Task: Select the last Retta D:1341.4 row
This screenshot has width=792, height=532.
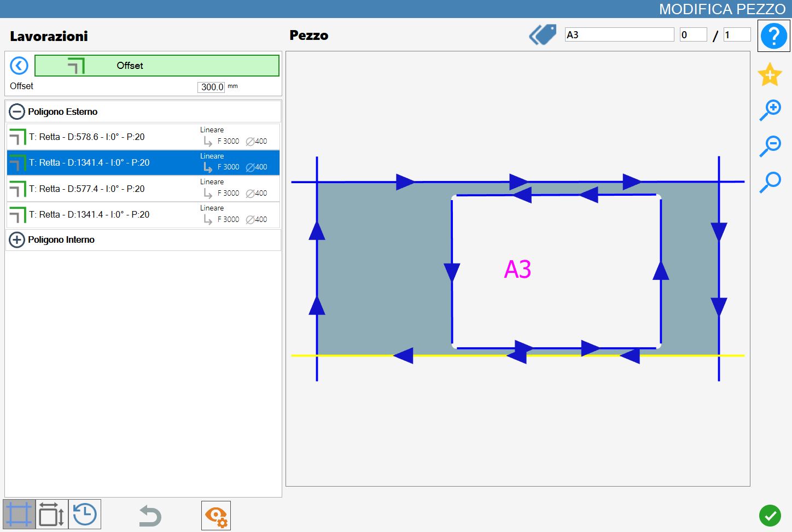Action: point(143,214)
